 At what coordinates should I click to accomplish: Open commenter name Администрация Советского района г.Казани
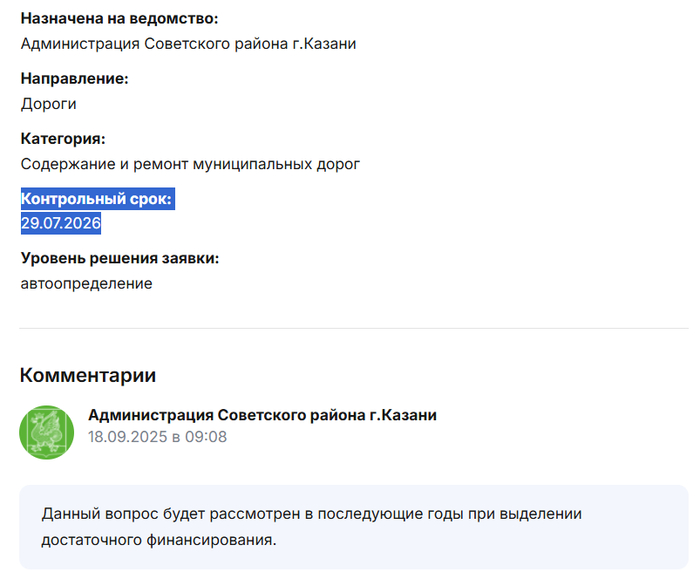(x=262, y=415)
